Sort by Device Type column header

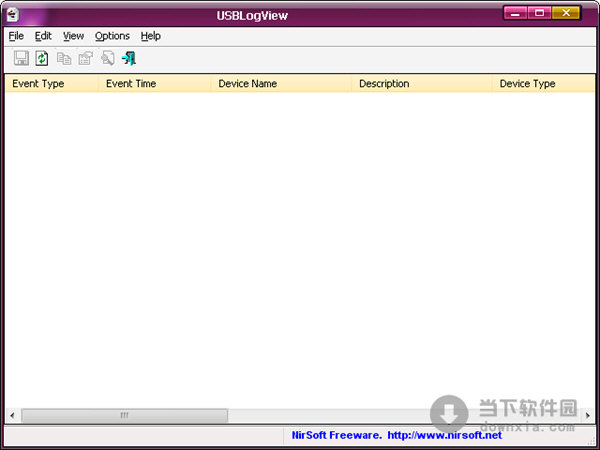[x=543, y=83]
